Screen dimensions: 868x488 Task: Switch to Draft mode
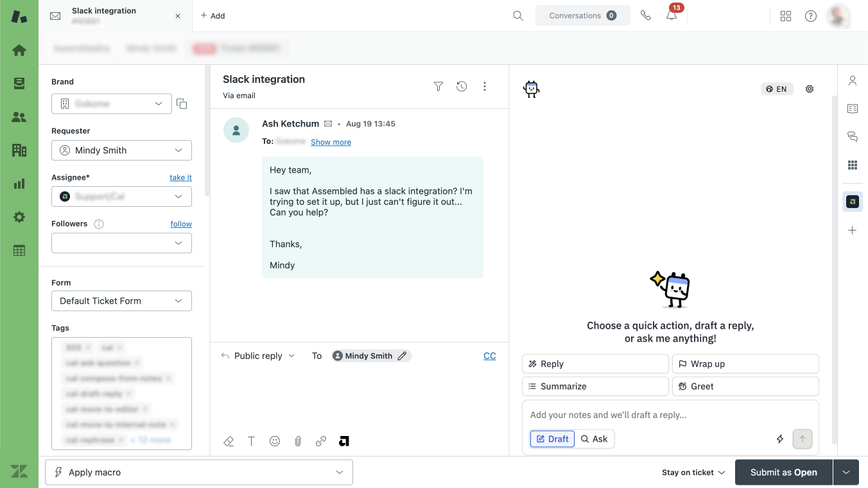coord(552,439)
